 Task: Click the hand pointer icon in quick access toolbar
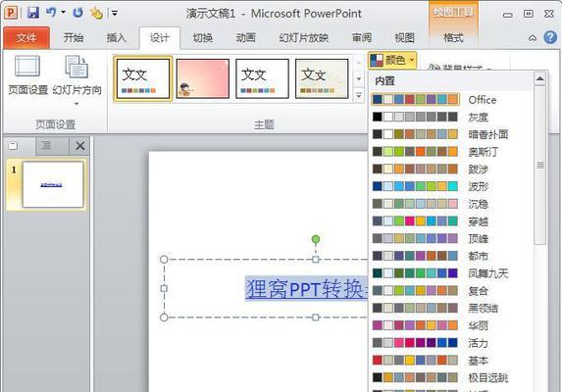click(96, 14)
